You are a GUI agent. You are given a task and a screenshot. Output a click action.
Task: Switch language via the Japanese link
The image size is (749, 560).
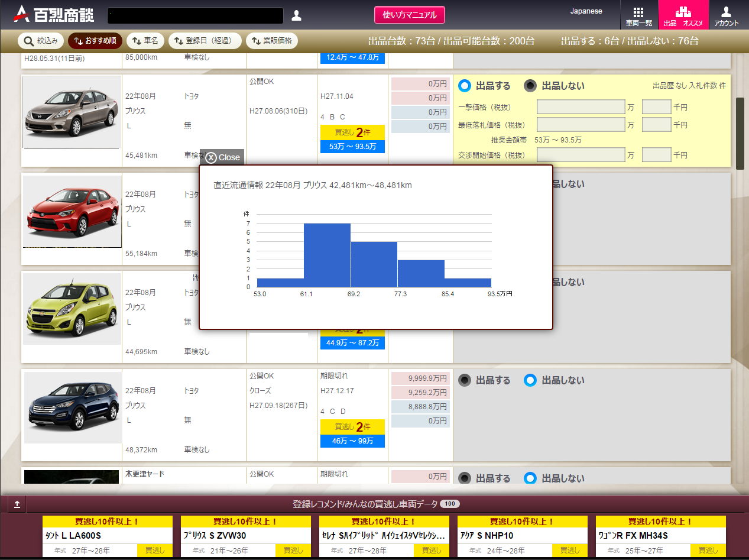[x=586, y=11]
